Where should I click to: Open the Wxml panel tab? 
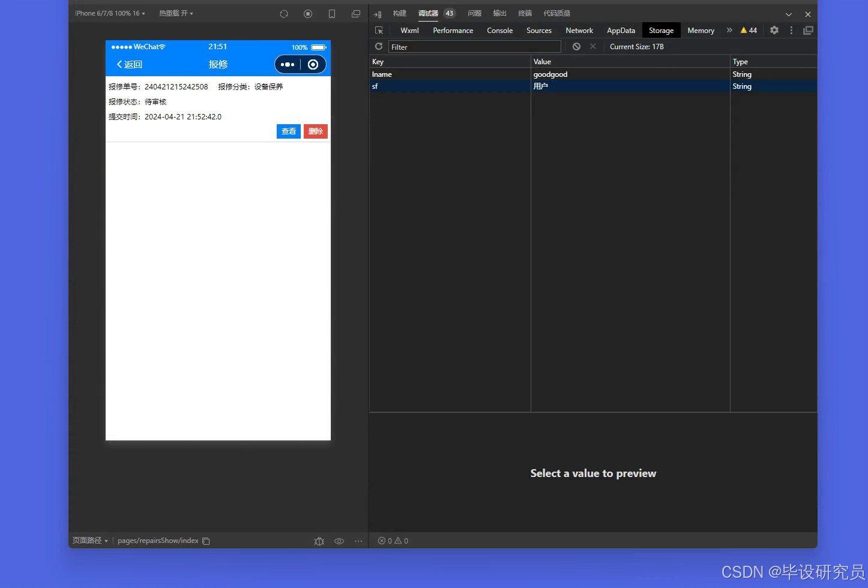coord(410,31)
